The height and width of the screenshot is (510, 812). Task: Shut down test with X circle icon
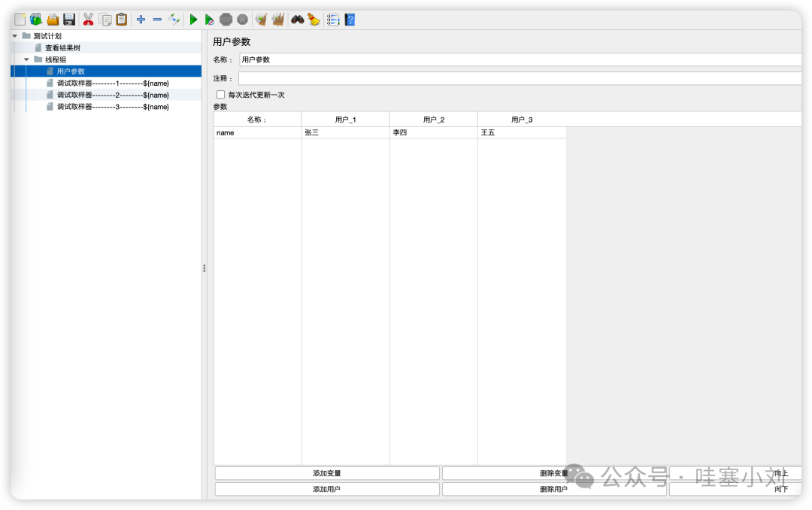click(242, 20)
